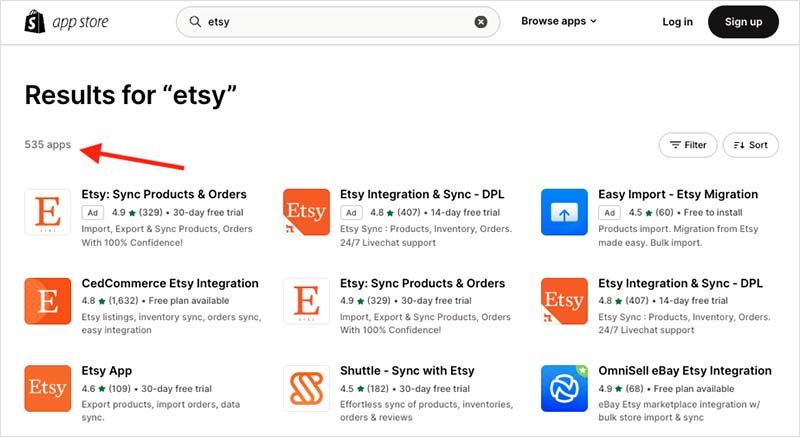Click the 4.6 (109) rating of Etsy App
Screen dimensions: 800x437
106,389
